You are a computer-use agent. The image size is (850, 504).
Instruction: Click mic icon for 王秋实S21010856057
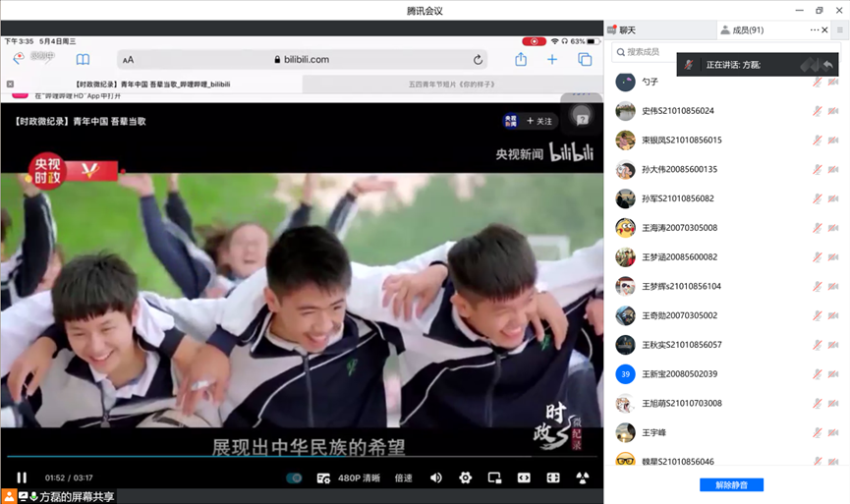tap(817, 345)
